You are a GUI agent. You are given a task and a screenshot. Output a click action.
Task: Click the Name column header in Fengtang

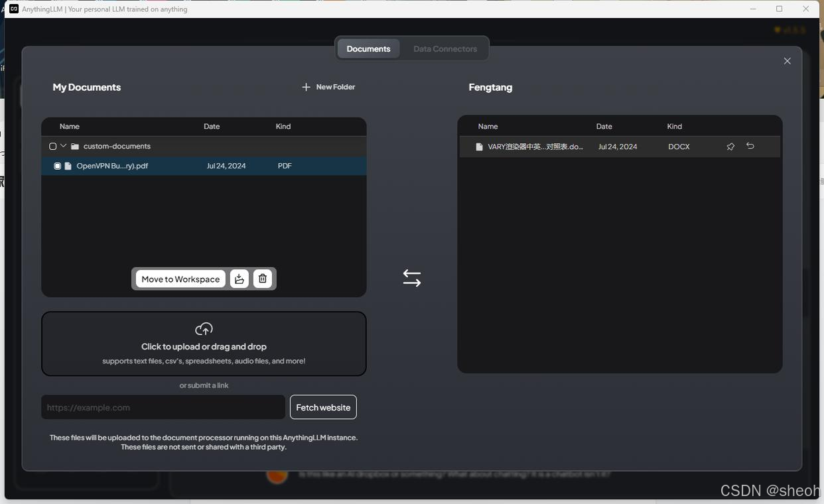click(x=488, y=126)
